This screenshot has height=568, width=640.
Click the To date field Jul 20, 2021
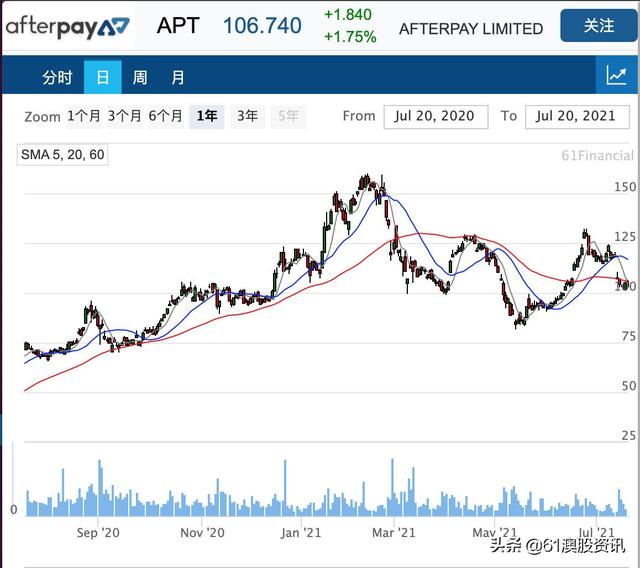click(577, 117)
